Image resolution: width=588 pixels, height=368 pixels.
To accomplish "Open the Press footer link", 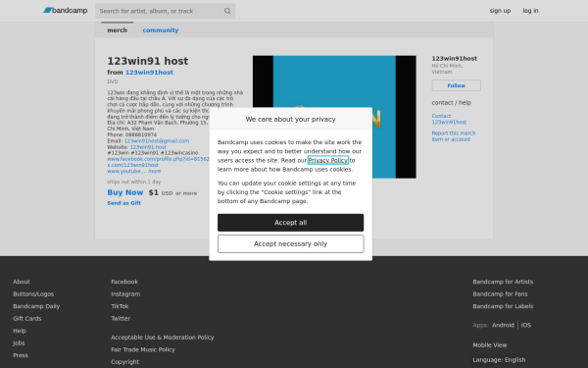I will tap(21, 355).
